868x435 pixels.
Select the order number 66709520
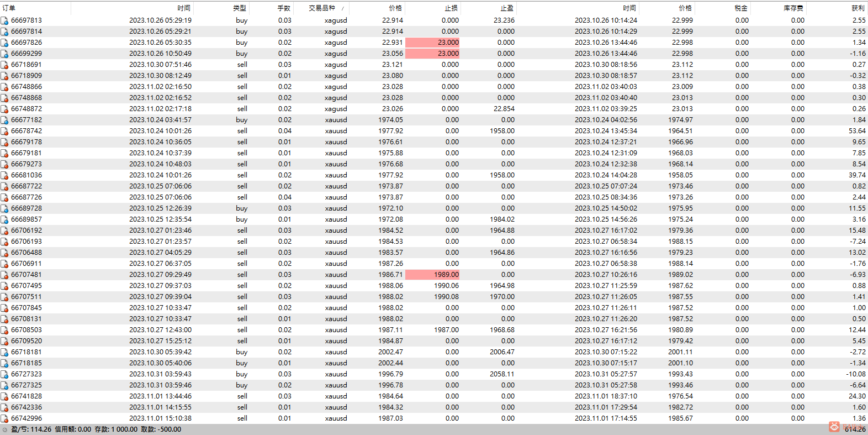(27, 341)
